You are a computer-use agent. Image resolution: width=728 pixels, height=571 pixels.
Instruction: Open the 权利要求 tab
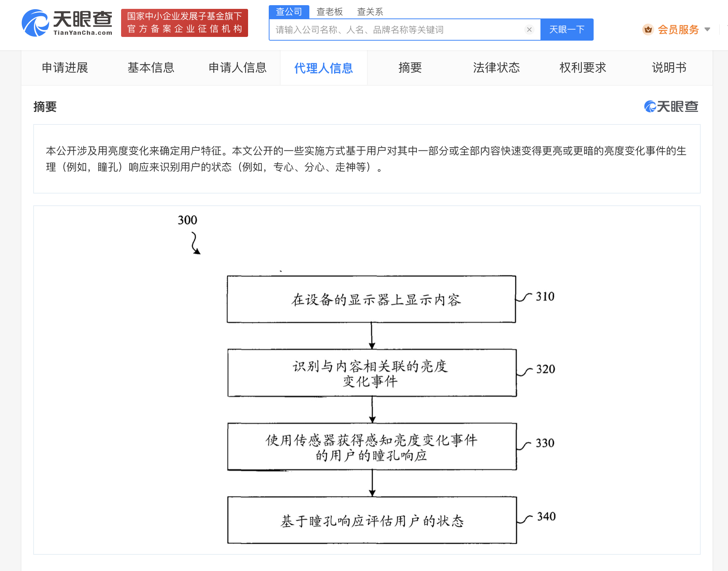coord(583,68)
